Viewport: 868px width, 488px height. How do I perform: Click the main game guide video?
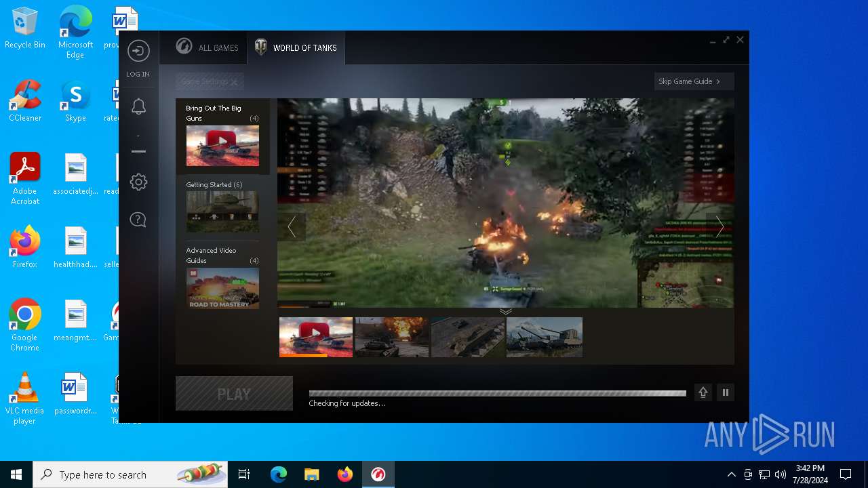click(505, 203)
